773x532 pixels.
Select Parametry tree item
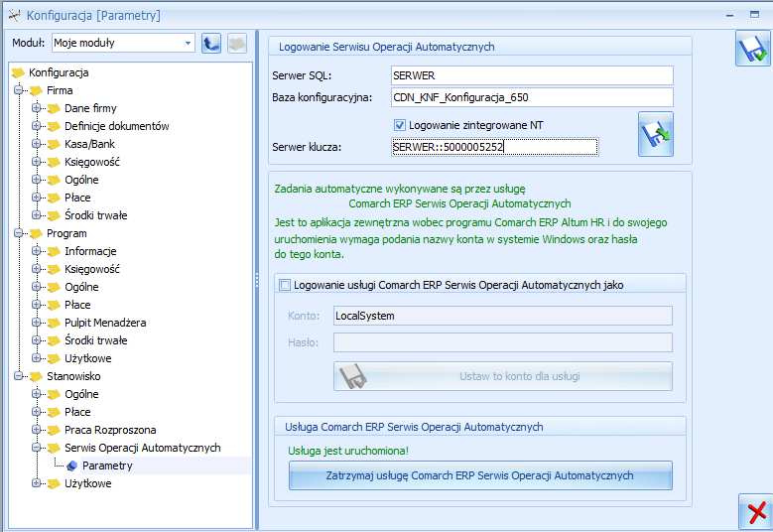107,465
